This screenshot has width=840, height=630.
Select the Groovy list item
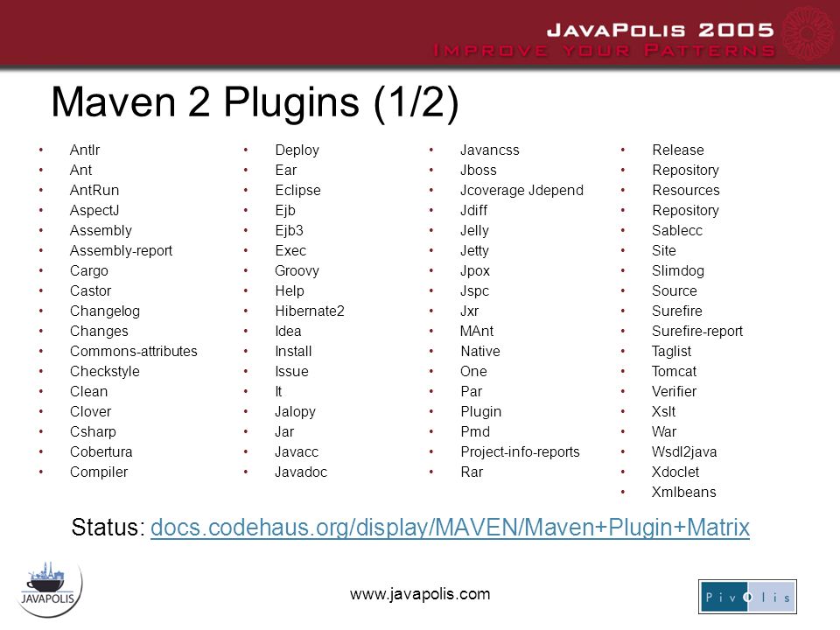pos(297,271)
